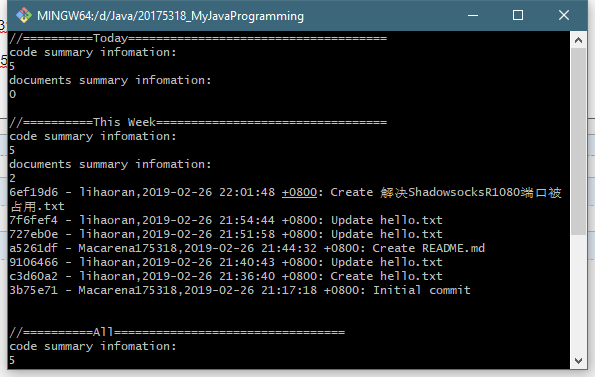Image resolution: width=595 pixels, height=377 pixels.
Task: Click 'code summary infomation:' under All
Action: [93, 346]
